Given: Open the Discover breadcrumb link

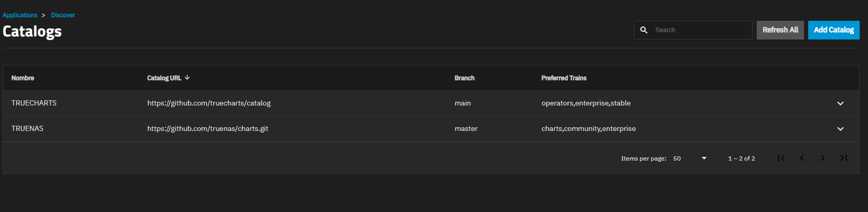Looking at the screenshot, I should (63, 15).
